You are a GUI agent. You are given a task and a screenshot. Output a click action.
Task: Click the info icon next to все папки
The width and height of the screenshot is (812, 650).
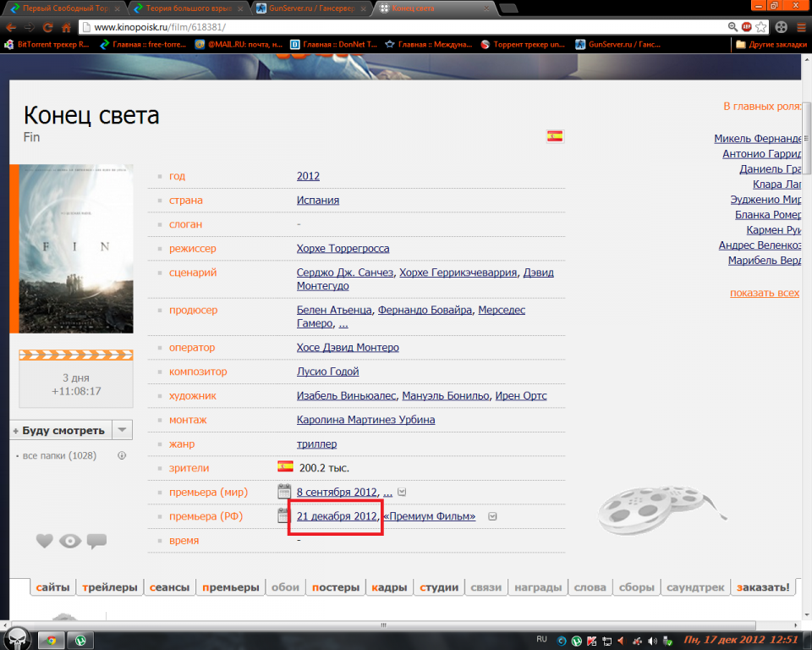click(x=122, y=455)
